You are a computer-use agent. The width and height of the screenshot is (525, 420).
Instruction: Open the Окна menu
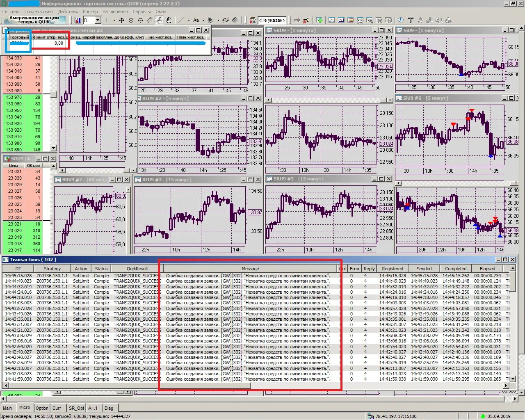161,11
